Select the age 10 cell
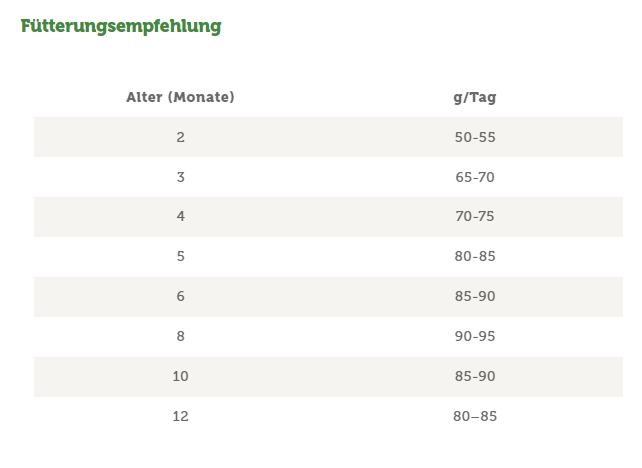Screen dimensions: 642x468 [x=180, y=376]
